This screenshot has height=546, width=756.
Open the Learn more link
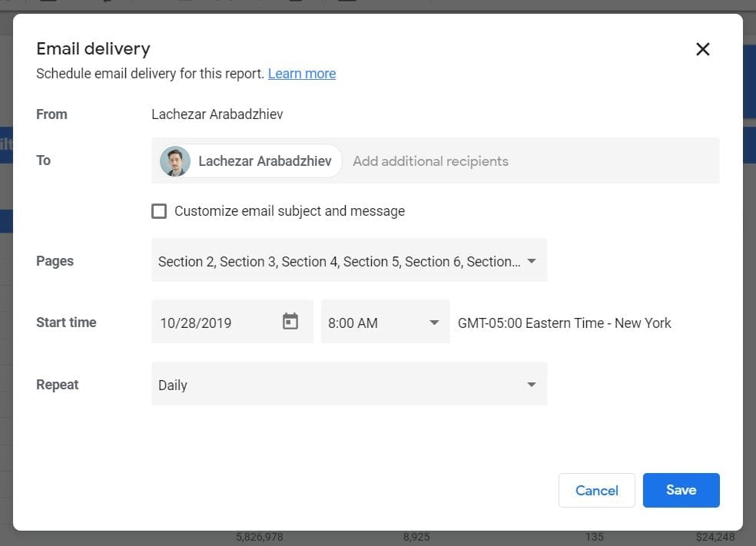click(302, 74)
